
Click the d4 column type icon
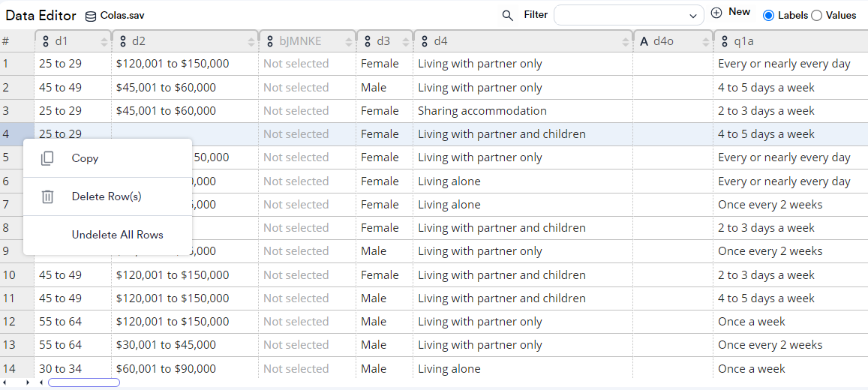425,41
